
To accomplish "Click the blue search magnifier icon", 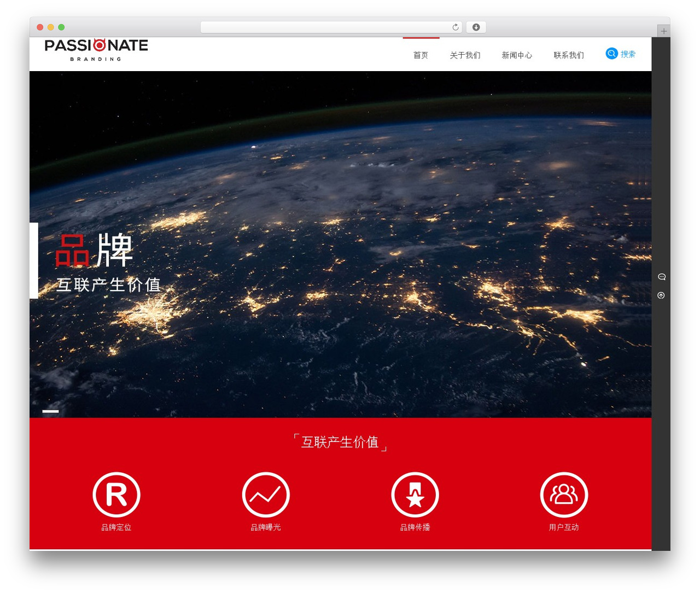I will point(611,54).
